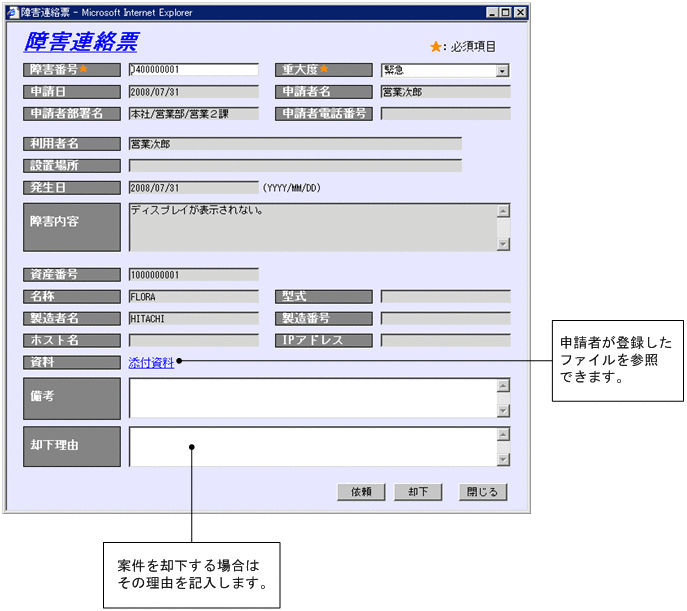Click down arrow of 備考 scrollbar
Image resolution: width=687 pixels, height=611 pixels.
click(503, 411)
